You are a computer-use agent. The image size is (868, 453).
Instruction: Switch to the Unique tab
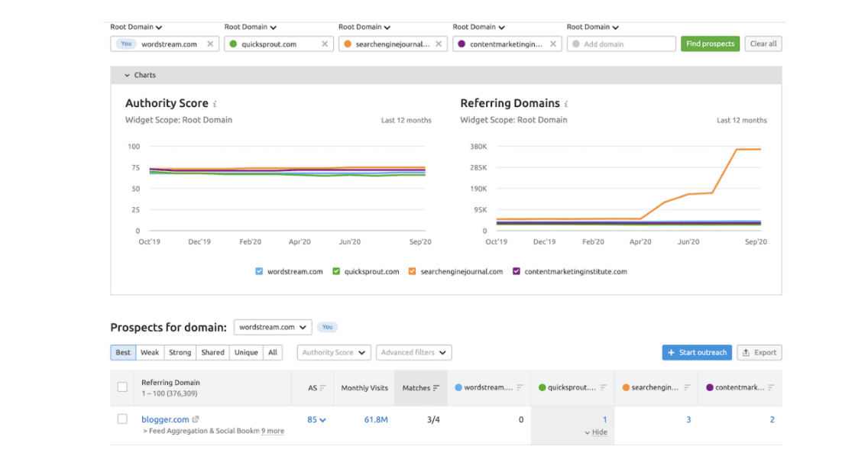click(x=246, y=352)
